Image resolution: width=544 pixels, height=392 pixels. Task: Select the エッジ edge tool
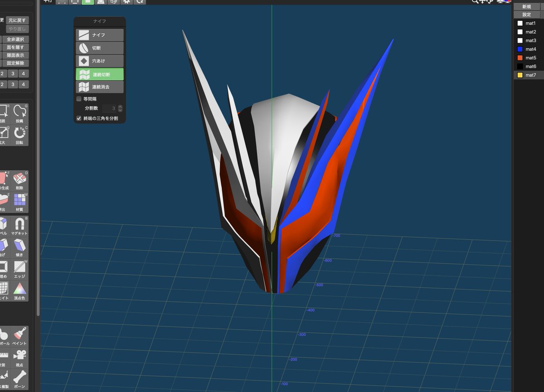pos(19,269)
